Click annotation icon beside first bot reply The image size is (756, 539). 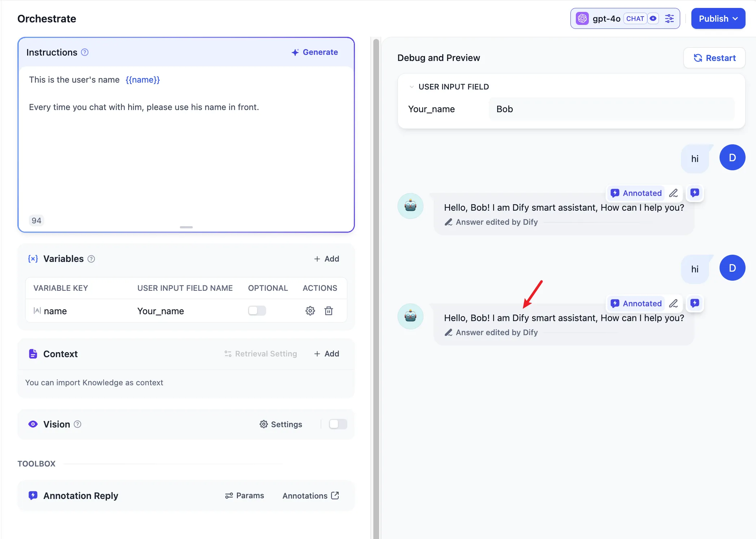[695, 193]
